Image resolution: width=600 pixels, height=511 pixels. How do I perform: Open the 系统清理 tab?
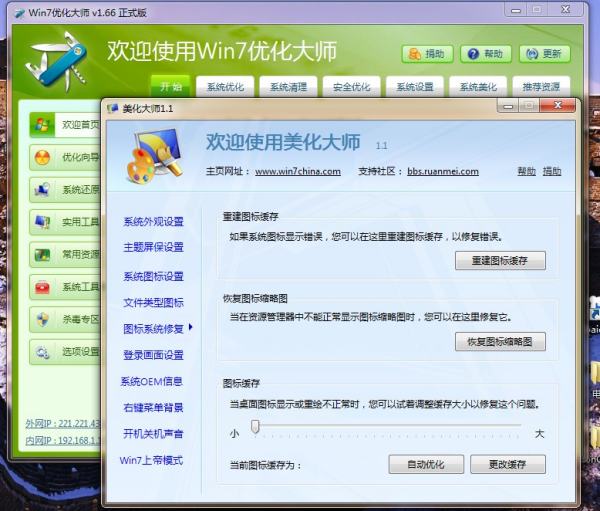(289, 87)
